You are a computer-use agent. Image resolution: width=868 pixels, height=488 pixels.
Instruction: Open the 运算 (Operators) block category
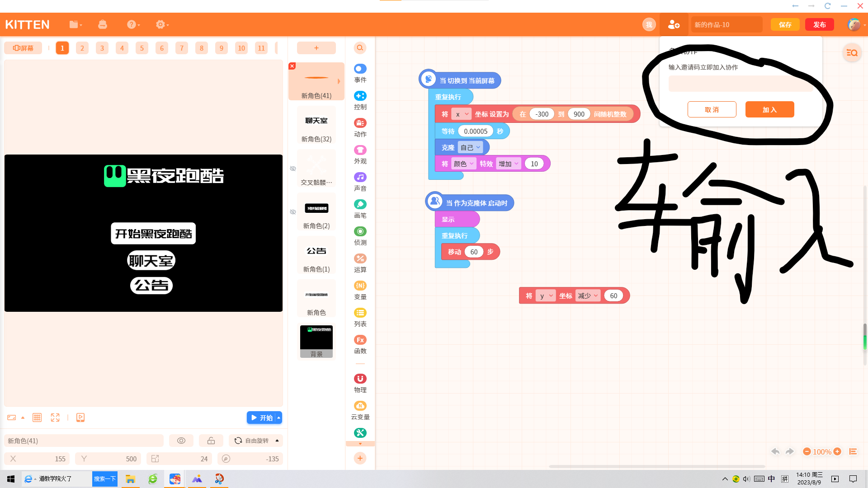coord(360,263)
